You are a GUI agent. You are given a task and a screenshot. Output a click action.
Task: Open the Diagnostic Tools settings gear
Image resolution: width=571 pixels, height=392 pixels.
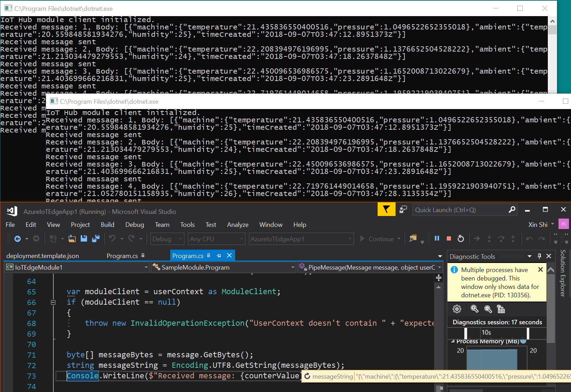click(457, 309)
